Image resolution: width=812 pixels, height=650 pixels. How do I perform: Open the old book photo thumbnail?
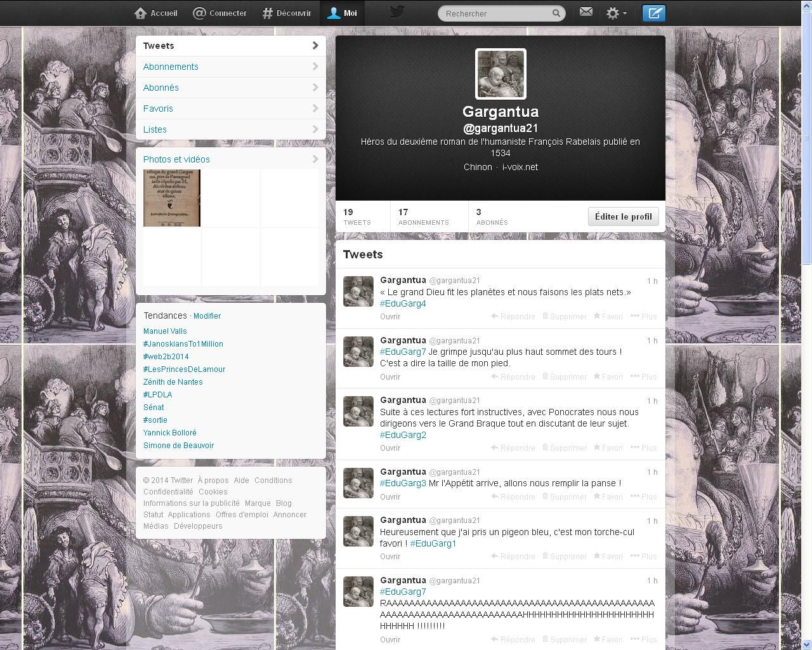171,197
